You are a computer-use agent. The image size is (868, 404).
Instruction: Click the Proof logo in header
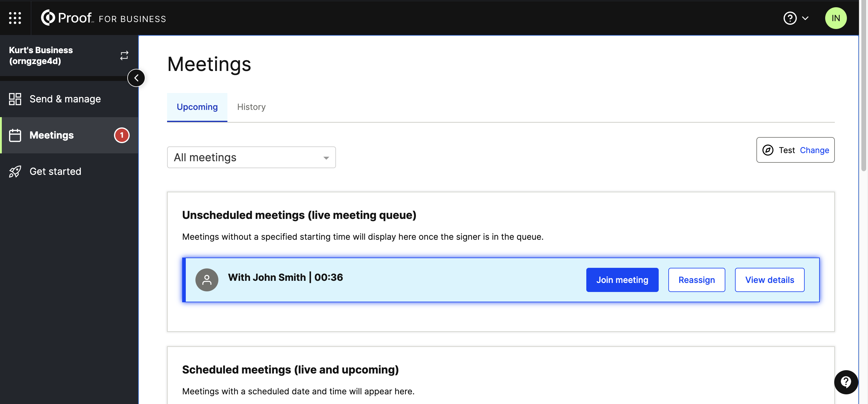click(67, 18)
